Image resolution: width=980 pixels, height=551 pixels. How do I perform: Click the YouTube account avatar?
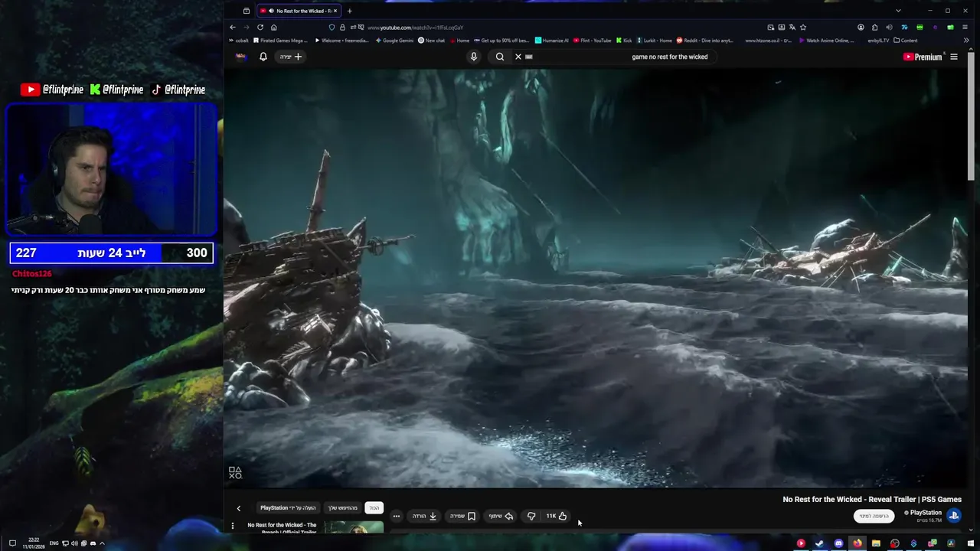(x=241, y=57)
